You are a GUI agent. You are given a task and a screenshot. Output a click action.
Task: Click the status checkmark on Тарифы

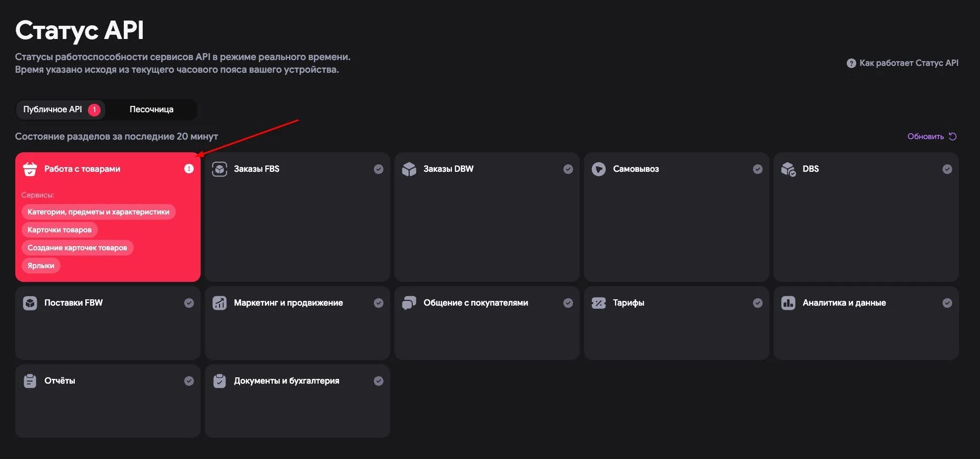(758, 303)
